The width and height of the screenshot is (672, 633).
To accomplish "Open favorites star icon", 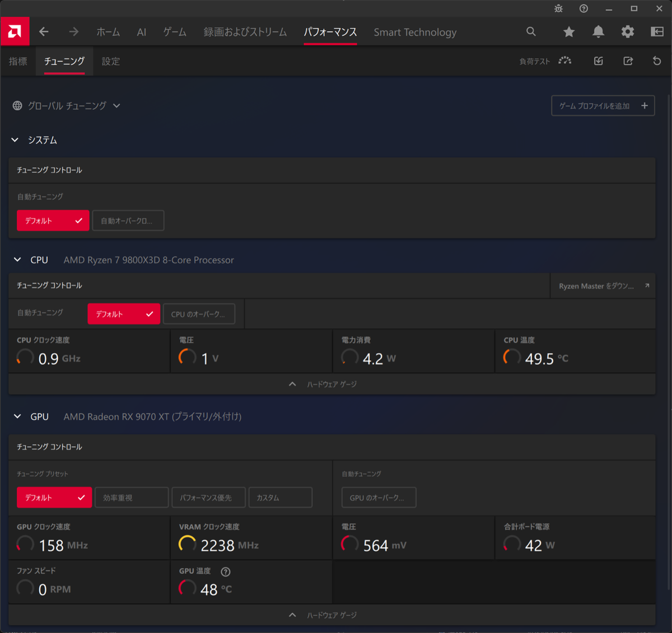I will (569, 32).
